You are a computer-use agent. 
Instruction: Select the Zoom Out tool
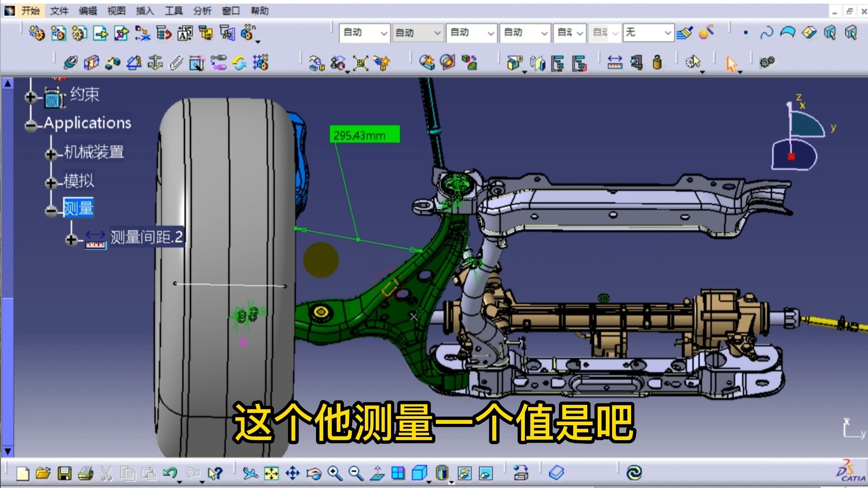(356, 473)
